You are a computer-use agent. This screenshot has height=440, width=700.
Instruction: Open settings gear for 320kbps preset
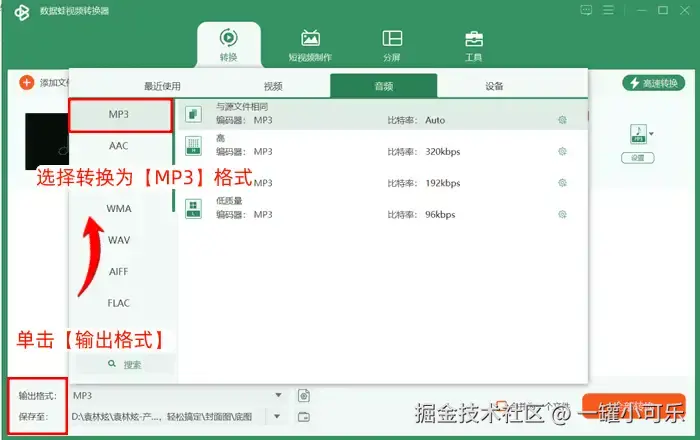point(562,151)
